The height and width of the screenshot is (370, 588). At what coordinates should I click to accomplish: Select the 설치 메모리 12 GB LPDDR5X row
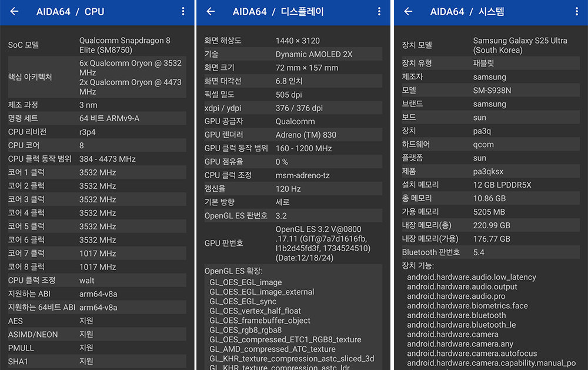[x=490, y=185]
